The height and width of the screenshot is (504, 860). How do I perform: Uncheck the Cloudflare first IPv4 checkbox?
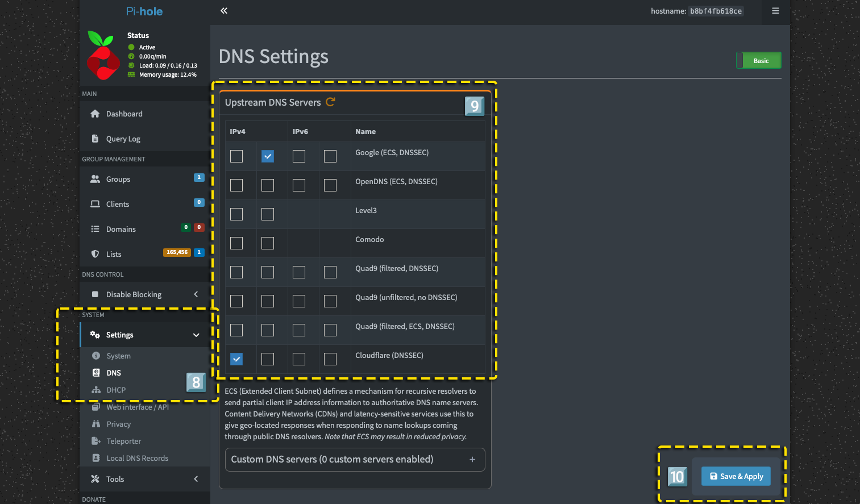coord(236,359)
